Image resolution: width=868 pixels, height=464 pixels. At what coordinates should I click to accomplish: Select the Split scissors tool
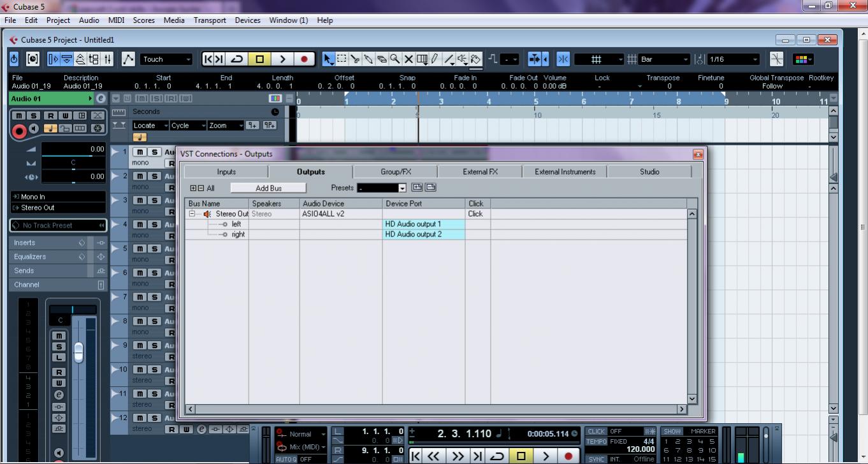[x=355, y=59]
